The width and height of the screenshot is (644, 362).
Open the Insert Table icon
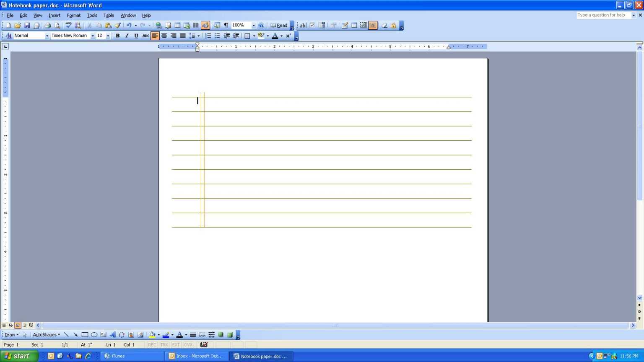pyautogui.click(x=176, y=25)
